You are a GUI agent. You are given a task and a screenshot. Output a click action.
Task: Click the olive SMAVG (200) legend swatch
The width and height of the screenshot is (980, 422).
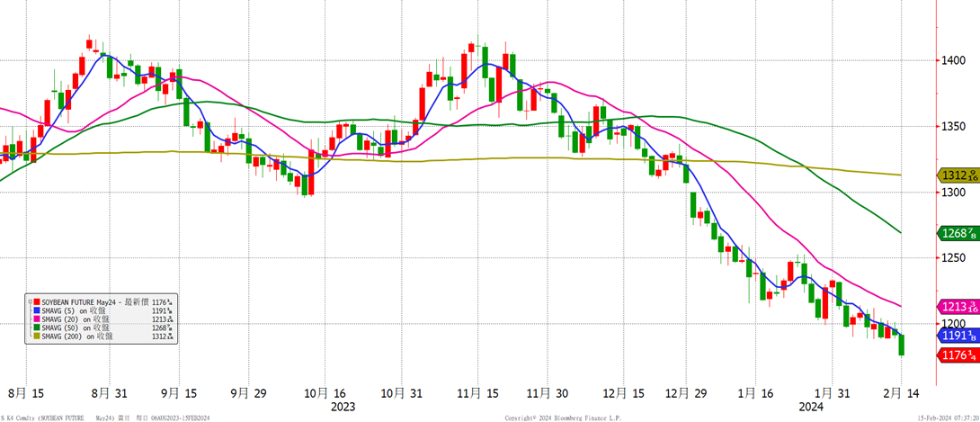coord(37,337)
